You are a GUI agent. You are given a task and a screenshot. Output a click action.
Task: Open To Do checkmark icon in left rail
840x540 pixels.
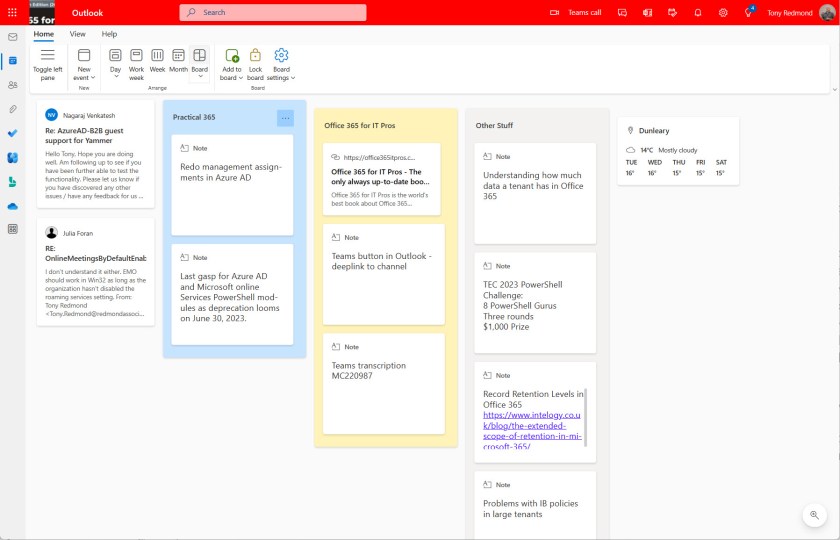coord(13,133)
